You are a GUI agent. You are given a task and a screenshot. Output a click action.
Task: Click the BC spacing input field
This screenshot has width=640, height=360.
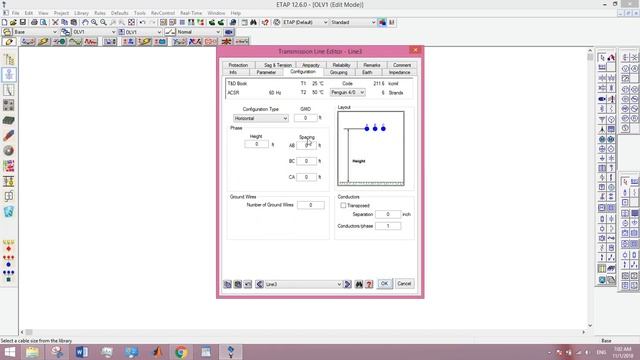(x=306, y=161)
